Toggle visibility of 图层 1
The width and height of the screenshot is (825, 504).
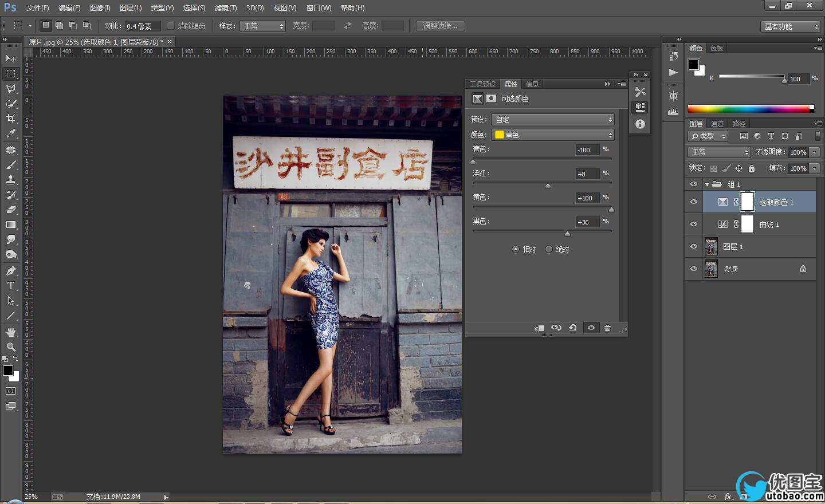coord(694,247)
